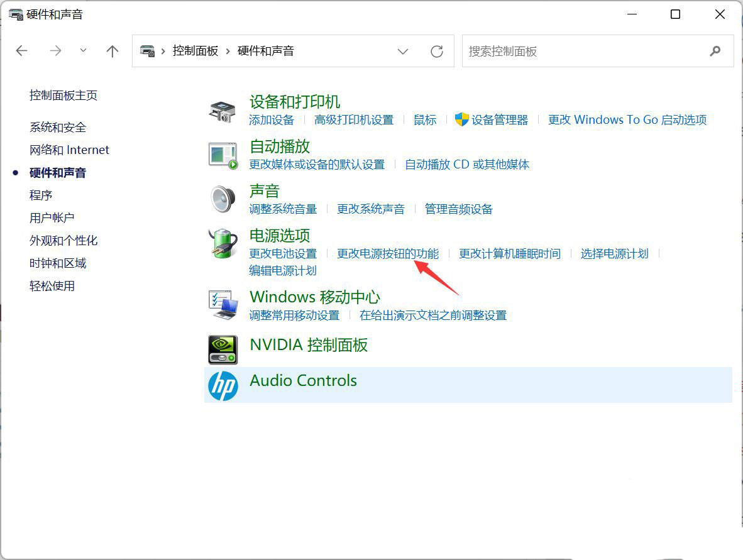This screenshot has height=560, width=743.
Task: Open NVIDIA 控制面板
Action: 309,344
